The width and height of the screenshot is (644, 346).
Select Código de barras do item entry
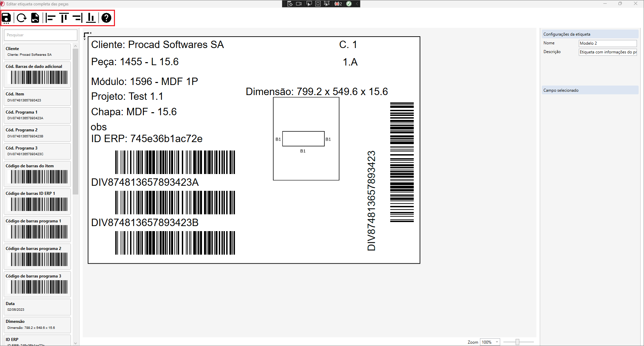click(x=37, y=174)
